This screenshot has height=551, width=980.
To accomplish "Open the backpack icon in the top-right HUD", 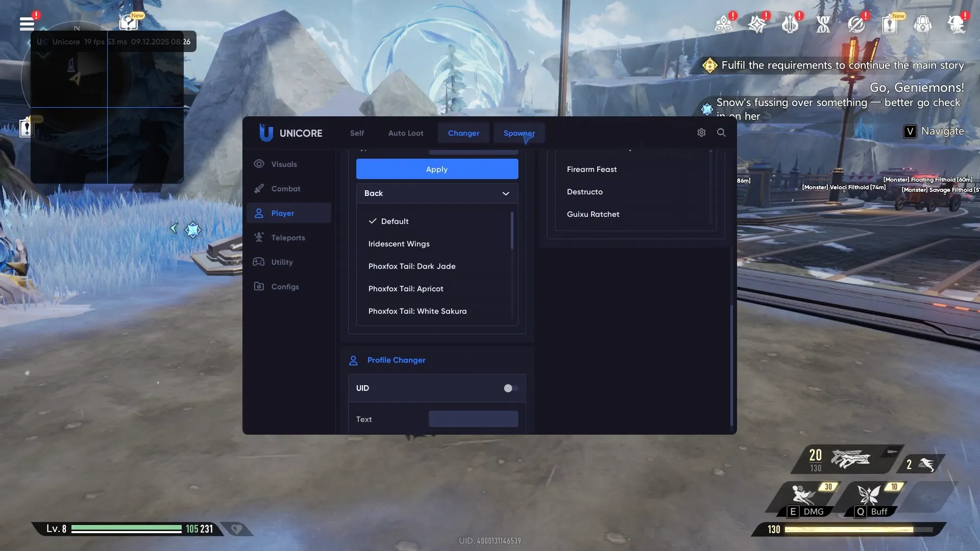I will point(923,24).
